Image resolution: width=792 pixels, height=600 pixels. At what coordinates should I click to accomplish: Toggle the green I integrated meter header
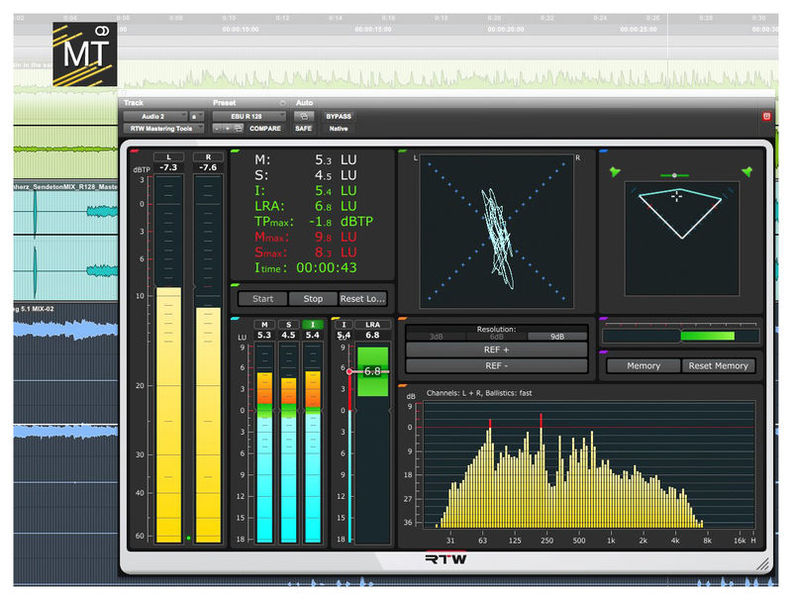click(x=313, y=325)
